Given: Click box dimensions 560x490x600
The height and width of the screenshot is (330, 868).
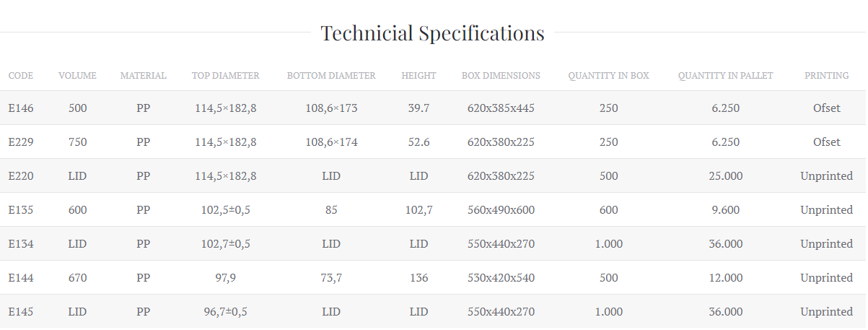Looking at the screenshot, I should pos(501,210).
